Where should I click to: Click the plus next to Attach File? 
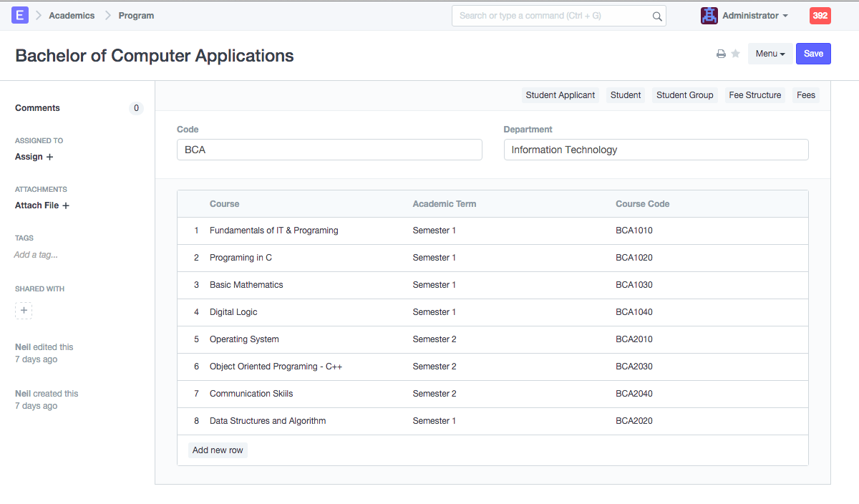[66, 205]
